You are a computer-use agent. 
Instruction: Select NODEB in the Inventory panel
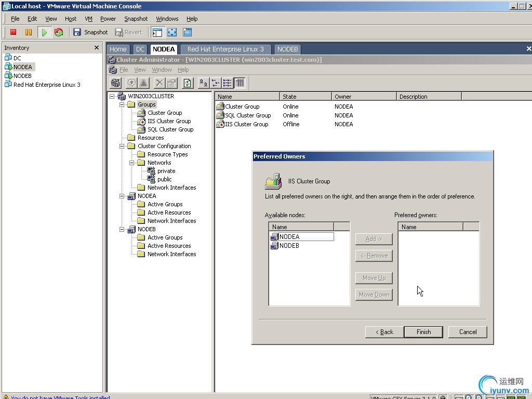(22, 76)
